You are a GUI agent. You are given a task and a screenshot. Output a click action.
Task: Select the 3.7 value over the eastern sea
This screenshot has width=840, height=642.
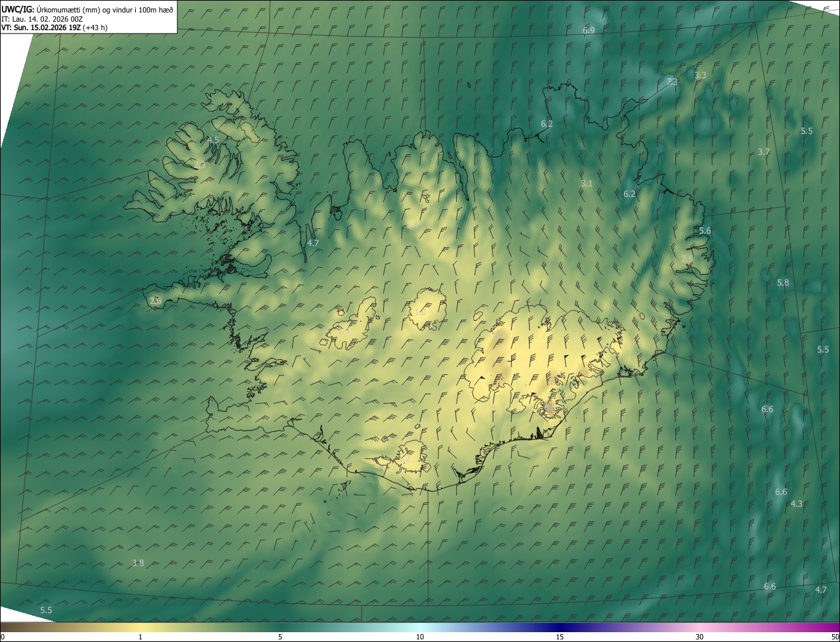[x=763, y=152]
